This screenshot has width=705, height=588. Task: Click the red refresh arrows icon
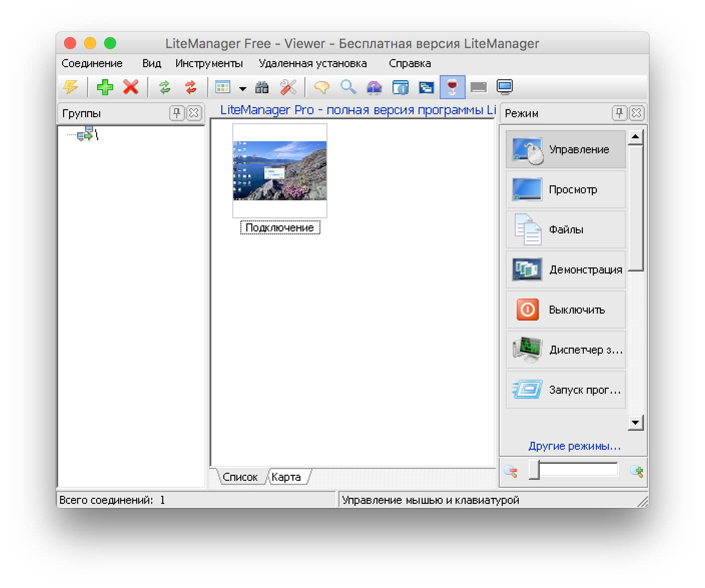pyautogui.click(x=191, y=87)
